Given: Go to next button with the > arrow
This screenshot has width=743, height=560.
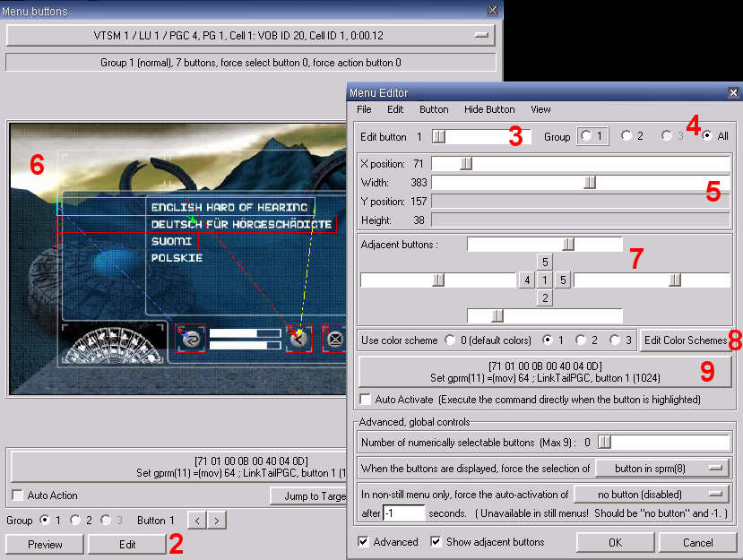Looking at the screenshot, I should [x=217, y=521].
